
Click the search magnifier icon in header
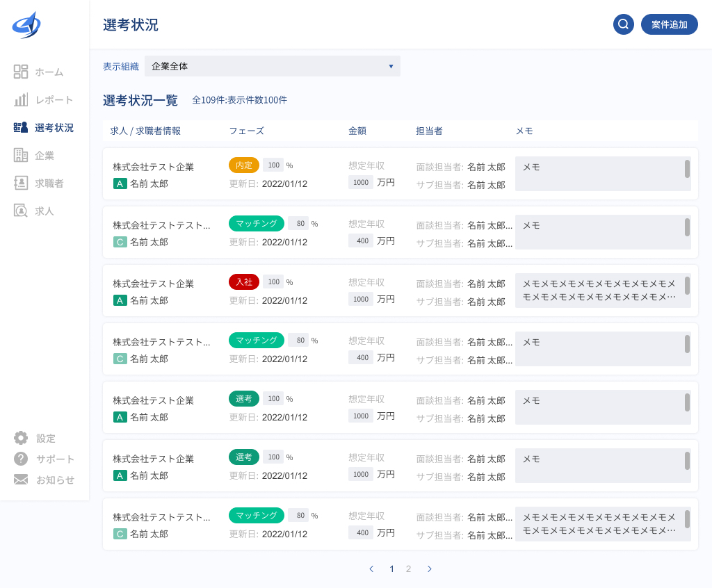pyautogui.click(x=624, y=24)
